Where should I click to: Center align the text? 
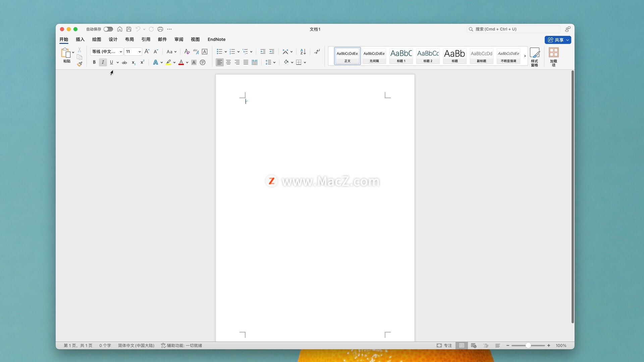tap(228, 62)
